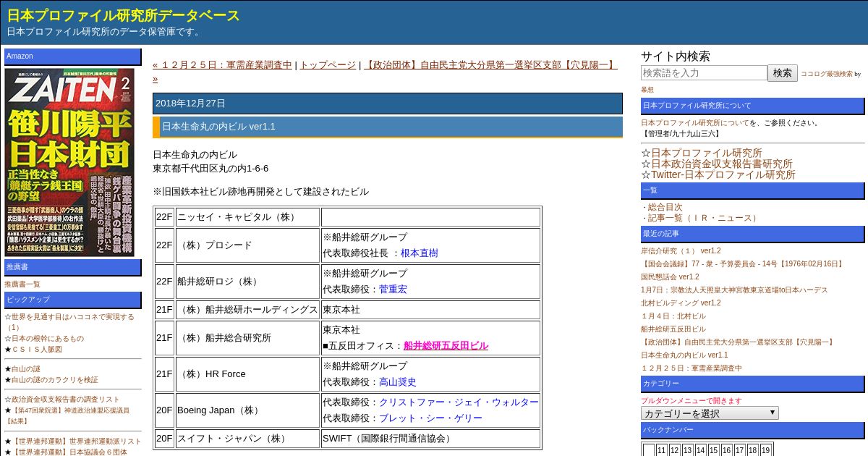Open recent post 【国会会議録】77 - 衆 - 予算委員会
The width and height of the screenshot is (868, 456).
coord(743,263)
